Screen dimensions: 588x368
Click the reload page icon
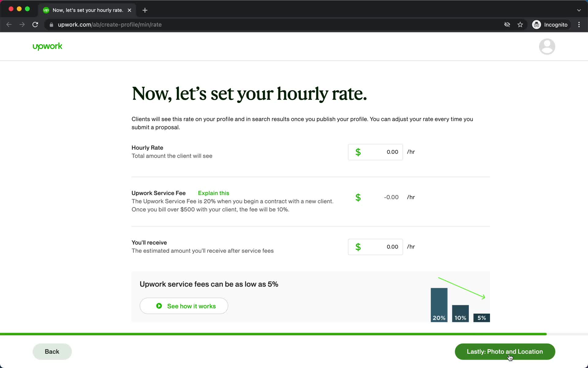[36, 25]
